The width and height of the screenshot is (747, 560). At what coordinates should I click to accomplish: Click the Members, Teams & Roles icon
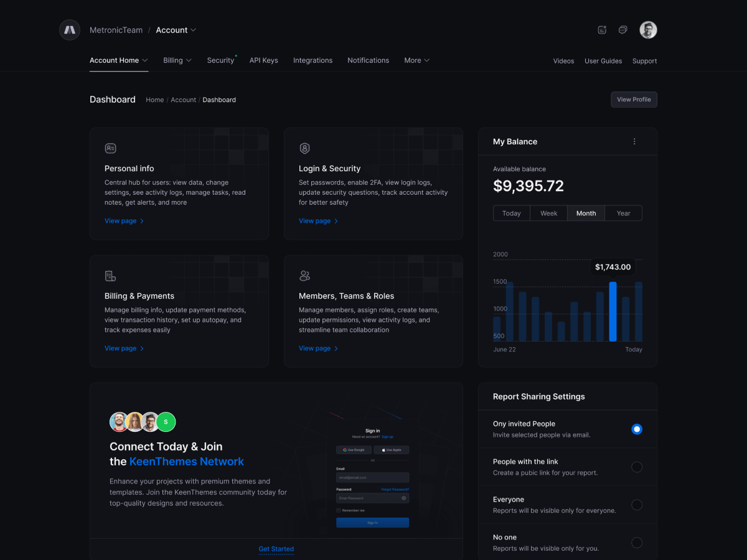[x=304, y=276]
